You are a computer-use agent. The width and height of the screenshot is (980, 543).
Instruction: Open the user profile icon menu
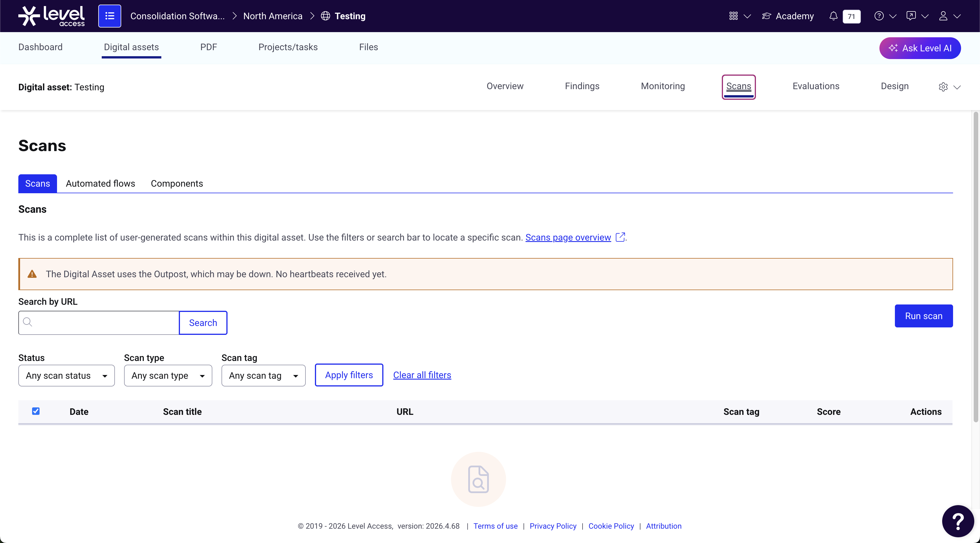943,16
